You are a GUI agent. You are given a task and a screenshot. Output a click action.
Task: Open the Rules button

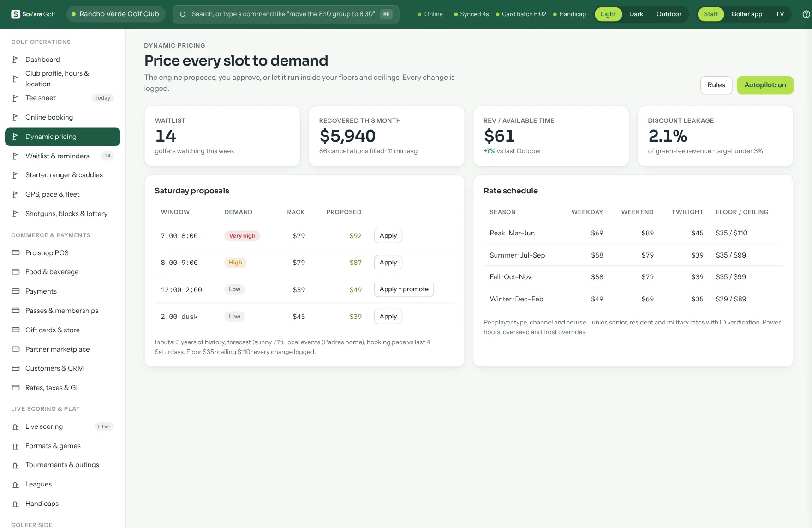(x=716, y=85)
